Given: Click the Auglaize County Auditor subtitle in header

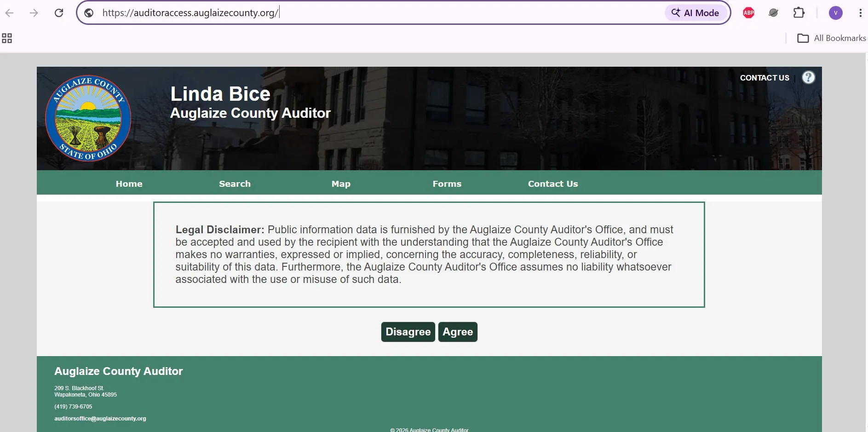Looking at the screenshot, I should point(250,113).
